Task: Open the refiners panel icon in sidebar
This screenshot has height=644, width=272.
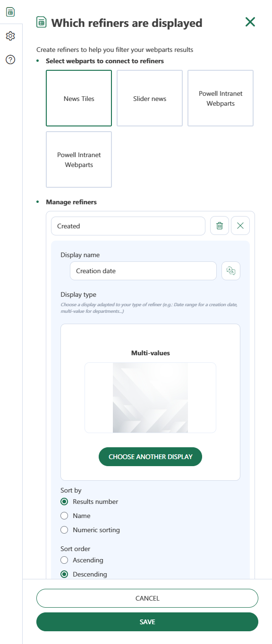Action: pos(10,12)
